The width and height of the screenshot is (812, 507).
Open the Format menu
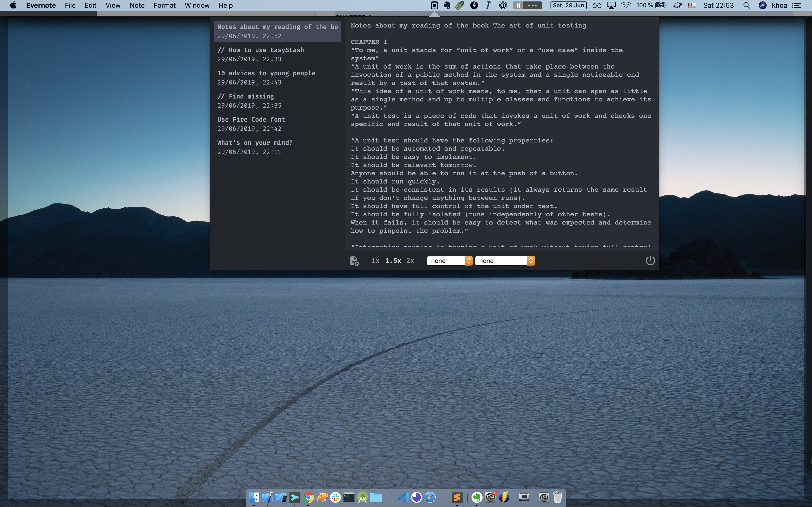[x=164, y=5]
